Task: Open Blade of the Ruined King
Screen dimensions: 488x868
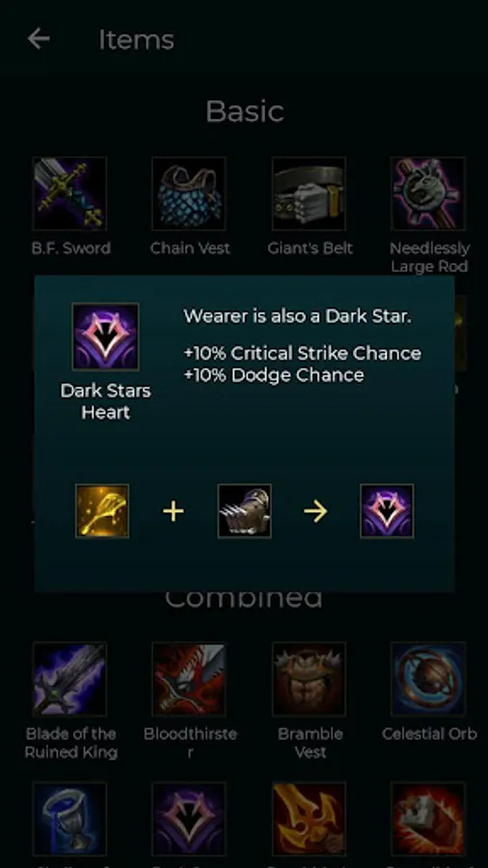Action: click(x=69, y=679)
